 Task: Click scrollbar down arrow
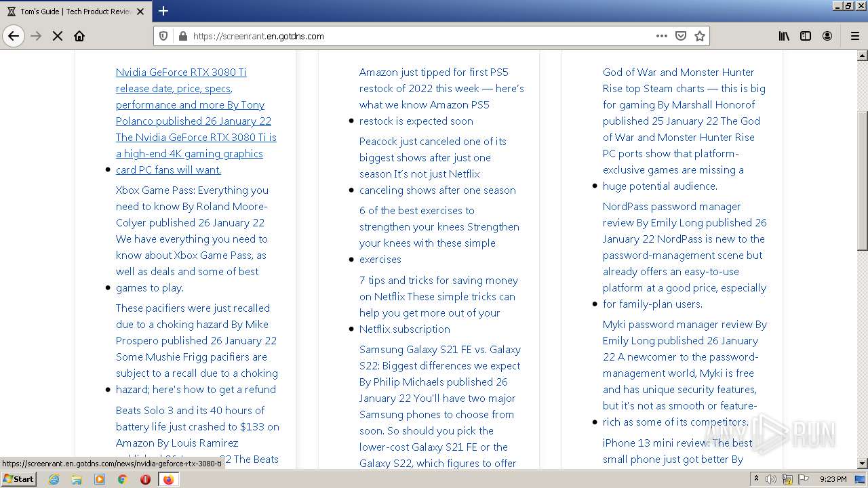click(863, 463)
